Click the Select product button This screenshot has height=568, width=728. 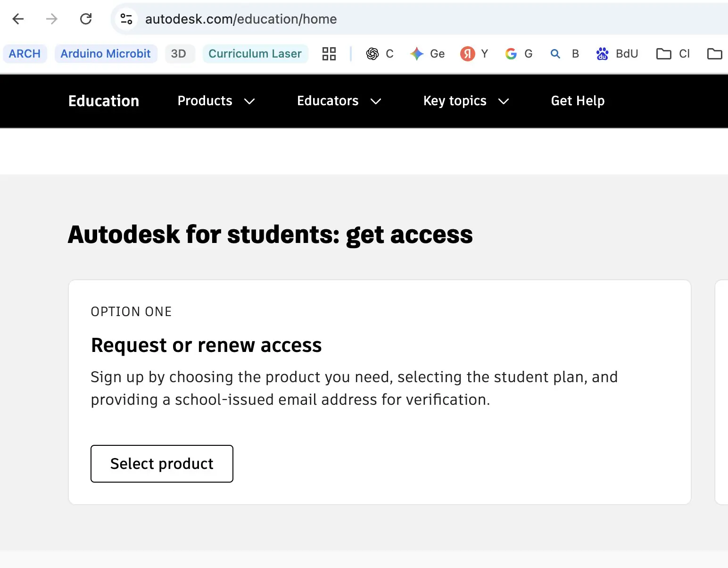[x=161, y=464]
